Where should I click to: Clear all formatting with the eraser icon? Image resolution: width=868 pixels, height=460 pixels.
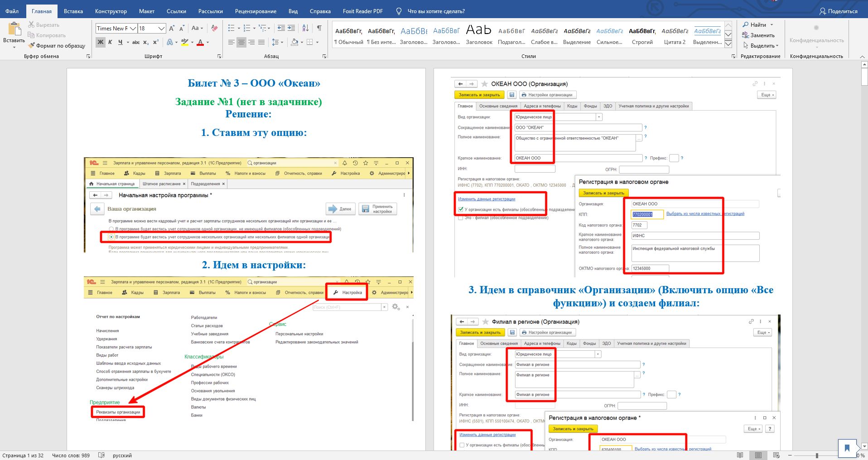tap(214, 28)
